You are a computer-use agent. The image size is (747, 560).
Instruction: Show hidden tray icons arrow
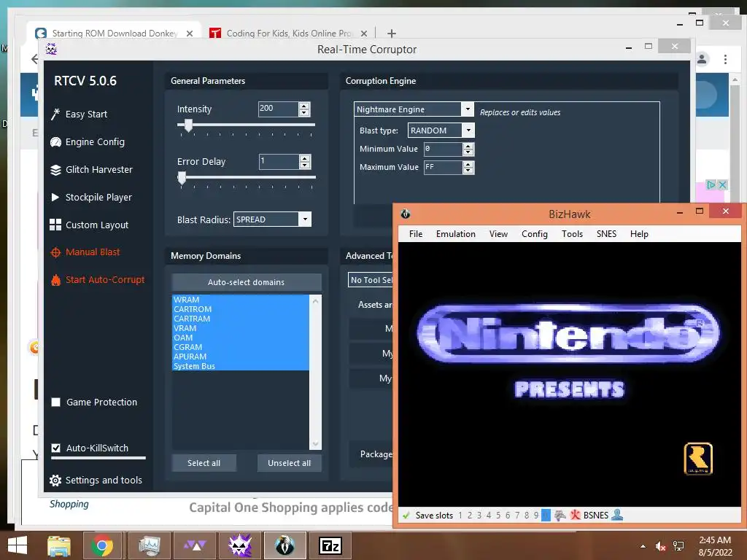(643, 546)
